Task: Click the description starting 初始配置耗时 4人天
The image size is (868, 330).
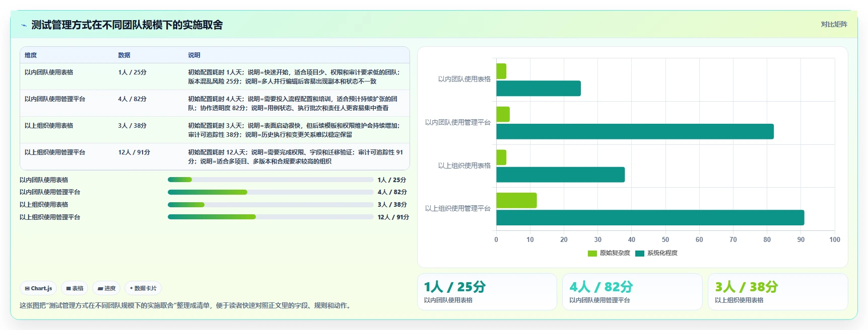Action: tap(294, 104)
